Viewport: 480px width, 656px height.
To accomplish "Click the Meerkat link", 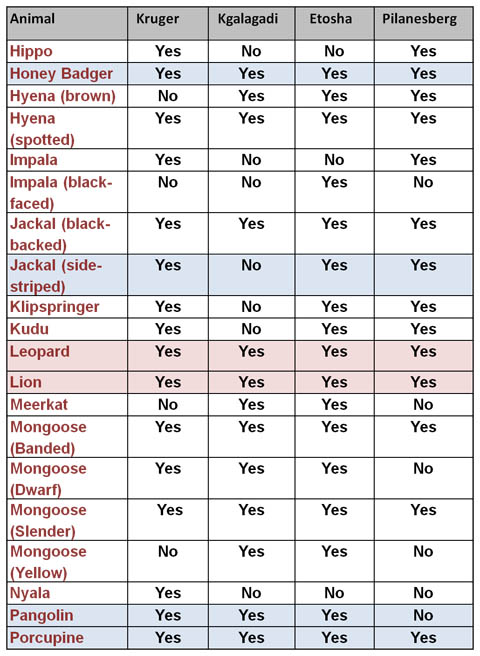I will (39, 405).
